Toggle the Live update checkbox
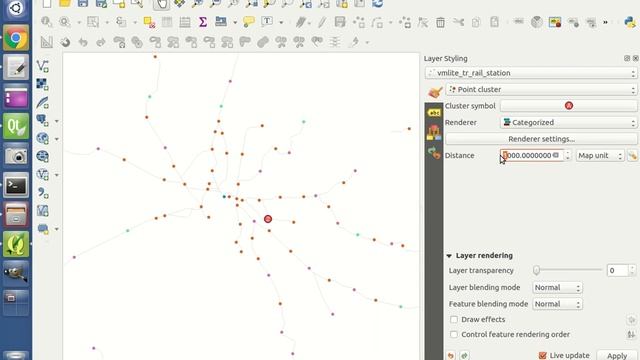This screenshot has height=360, width=640. point(542,356)
